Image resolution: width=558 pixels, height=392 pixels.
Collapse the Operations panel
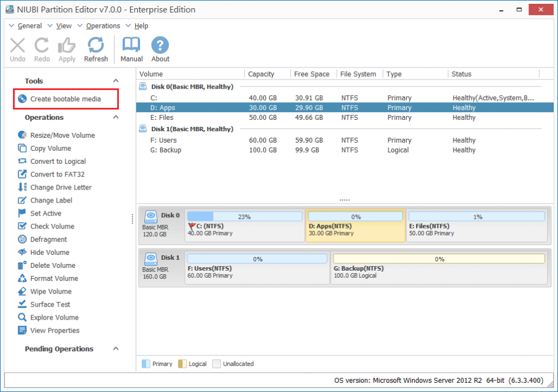(x=115, y=118)
